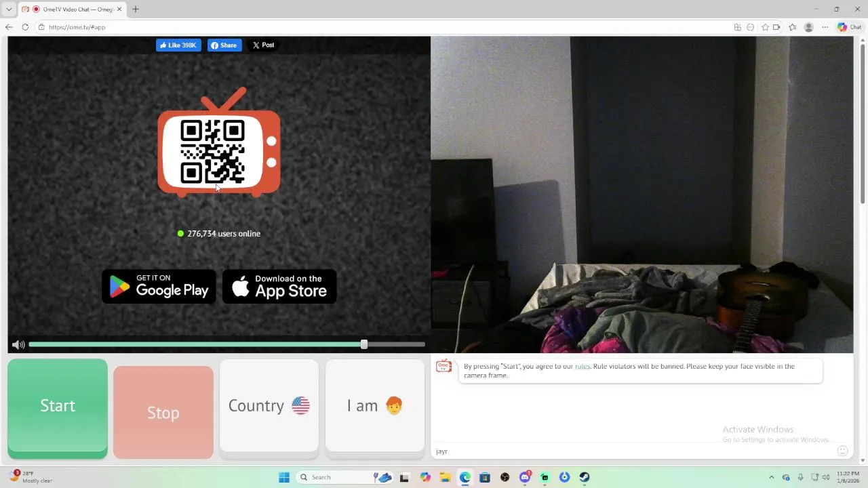Open the Country selector
This screenshot has height=488, width=868.
[x=269, y=405]
